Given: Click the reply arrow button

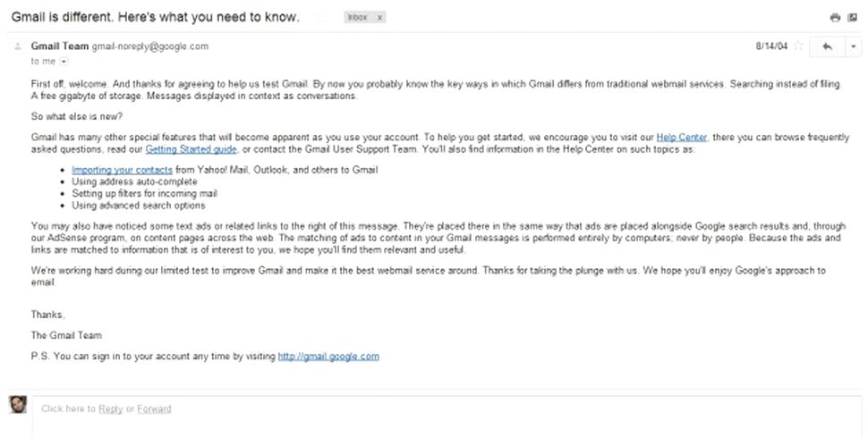Looking at the screenshot, I should point(827,46).
